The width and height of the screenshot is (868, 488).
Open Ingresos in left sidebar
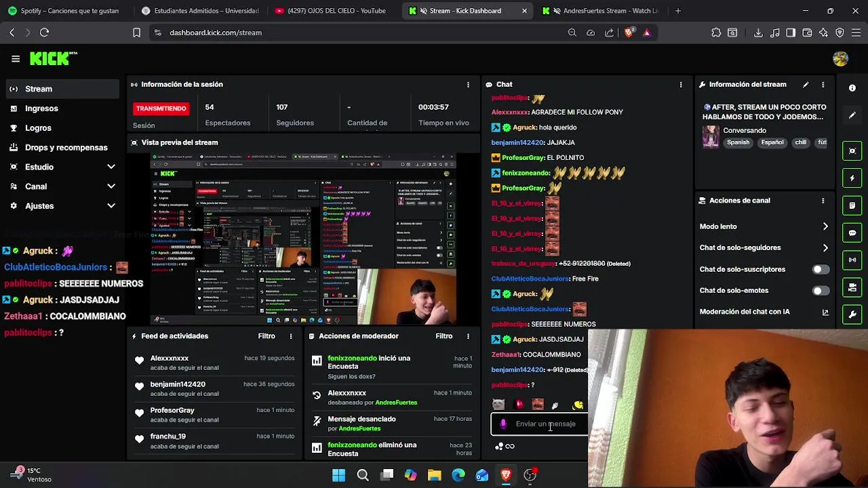[x=62, y=108]
